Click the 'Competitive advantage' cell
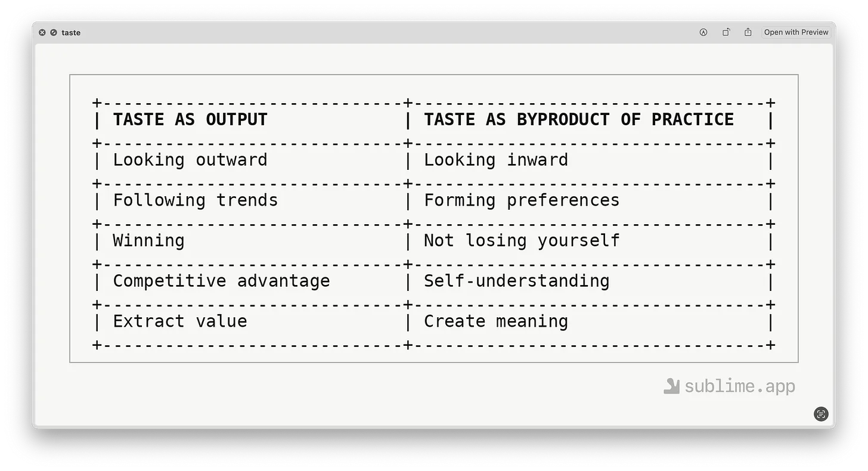 (221, 281)
